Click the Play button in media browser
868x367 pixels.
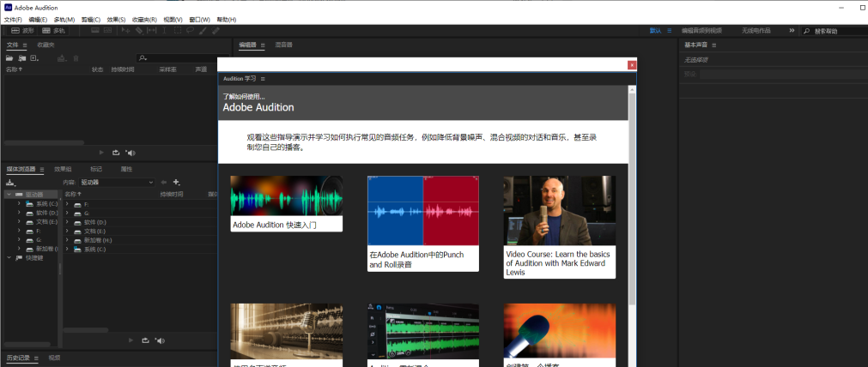[x=131, y=340]
